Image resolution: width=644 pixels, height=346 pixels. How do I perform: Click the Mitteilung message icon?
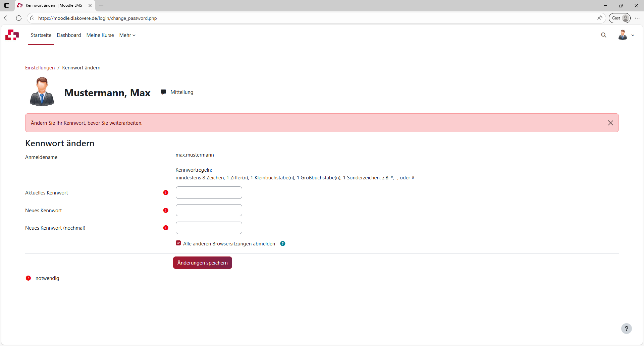click(x=163, y=92)
